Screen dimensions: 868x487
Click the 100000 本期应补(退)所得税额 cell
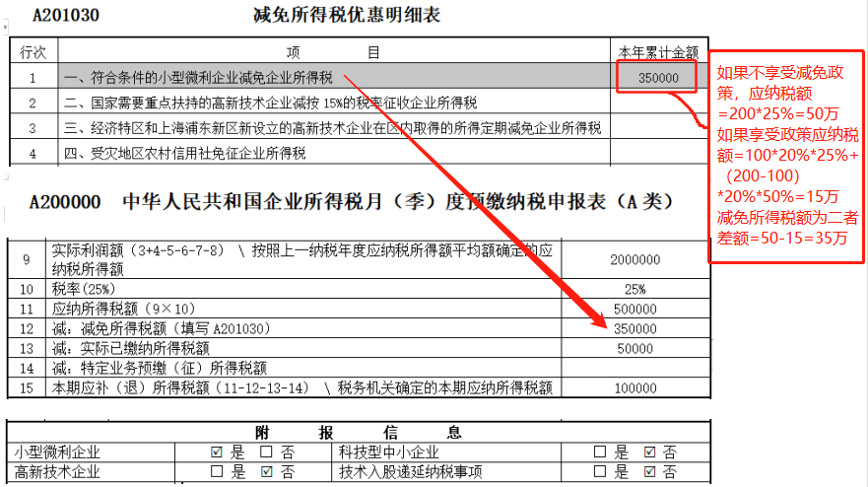point(634,388)
